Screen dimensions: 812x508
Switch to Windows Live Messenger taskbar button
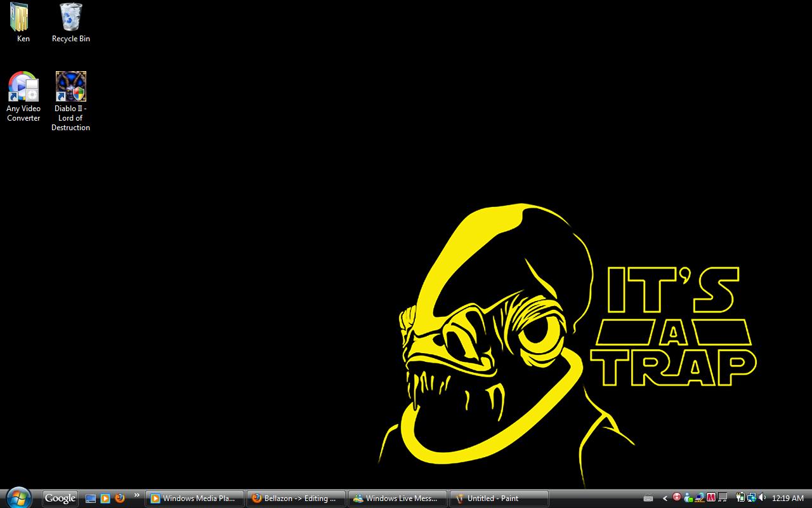(x=398, y=498)
